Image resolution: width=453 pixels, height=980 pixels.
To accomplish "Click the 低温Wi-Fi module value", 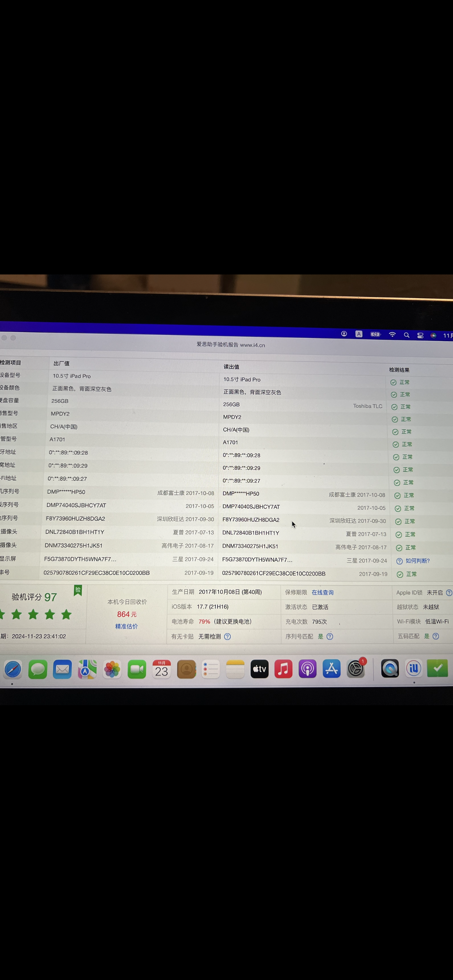I will (x=437, y=621).
